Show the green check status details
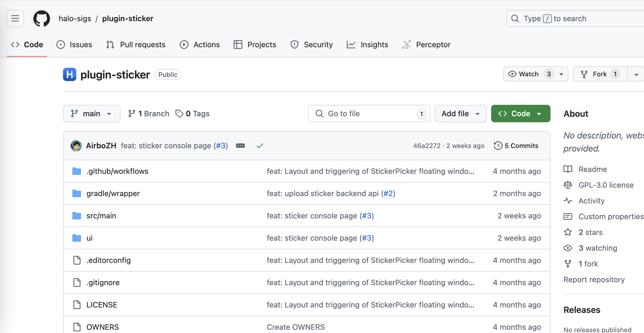 260,146
